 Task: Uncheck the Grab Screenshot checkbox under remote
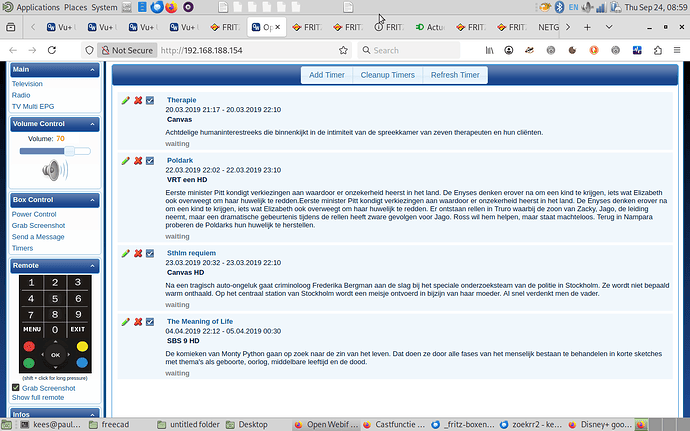(16, 387)
